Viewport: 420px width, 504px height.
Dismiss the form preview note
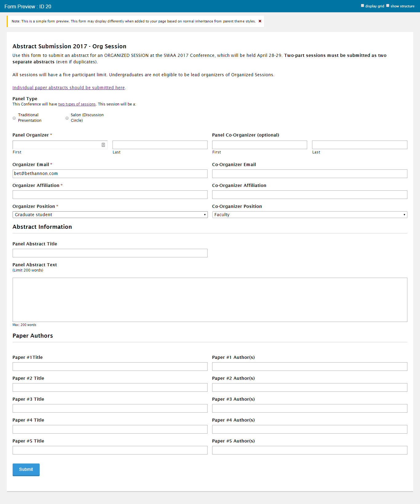260,21
